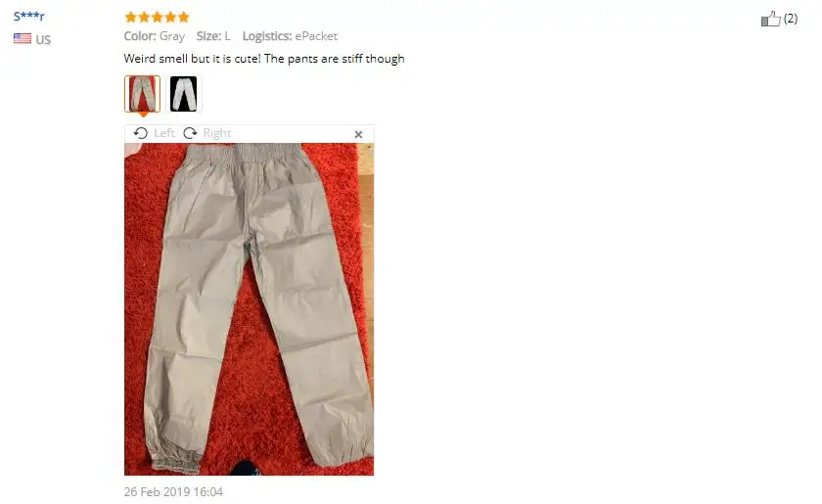
Task: Click the 'Logistics: ePacket' label
Action: point(290,36)
